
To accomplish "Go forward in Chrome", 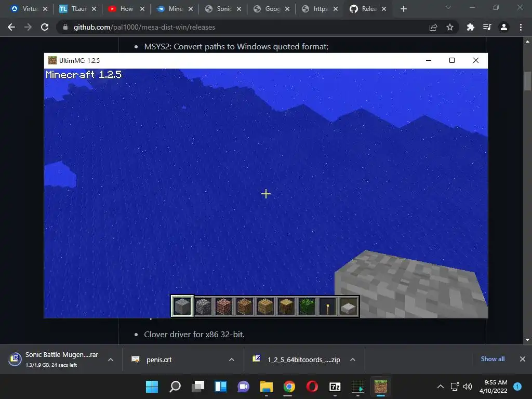I will tap(28, 27).
